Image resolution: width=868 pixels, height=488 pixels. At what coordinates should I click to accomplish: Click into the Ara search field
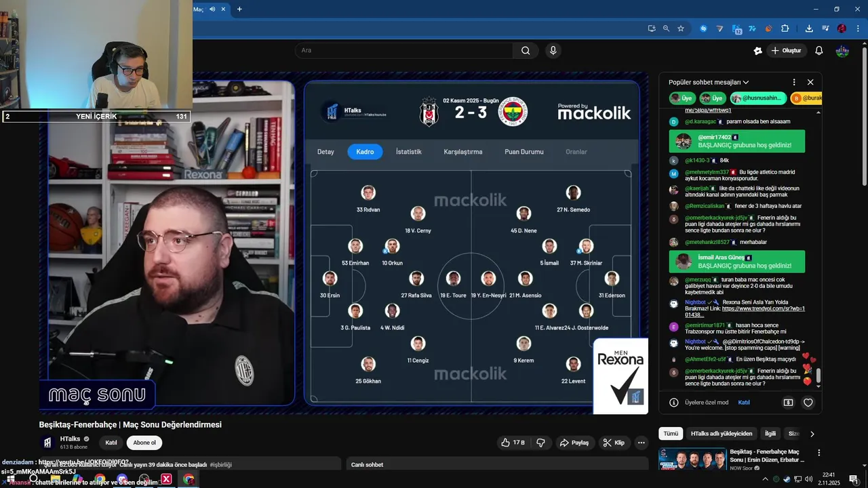(405, 50)
